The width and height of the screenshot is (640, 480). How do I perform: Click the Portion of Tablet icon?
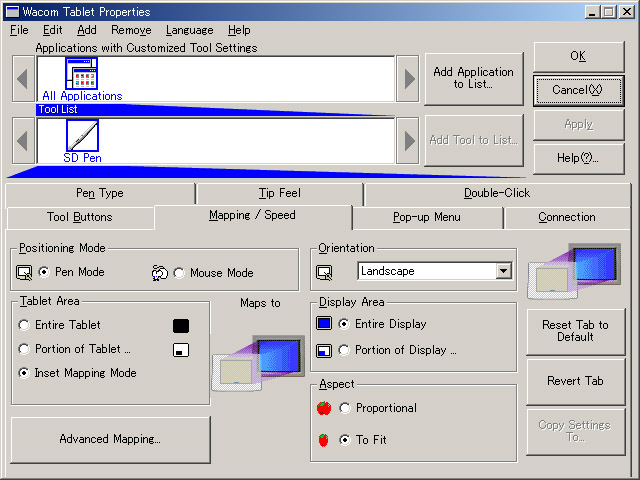coord(181,350)
